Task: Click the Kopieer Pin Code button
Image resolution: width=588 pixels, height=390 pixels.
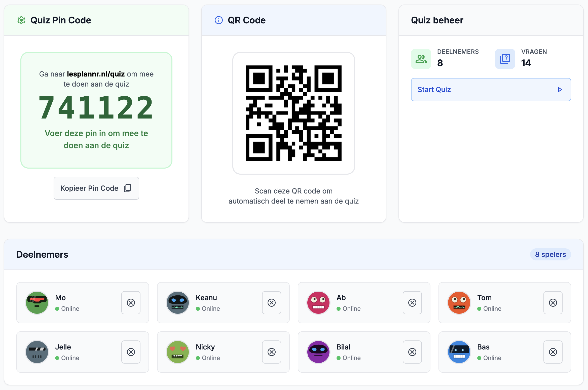Action: pyautogui.click(x=96, y=188)
